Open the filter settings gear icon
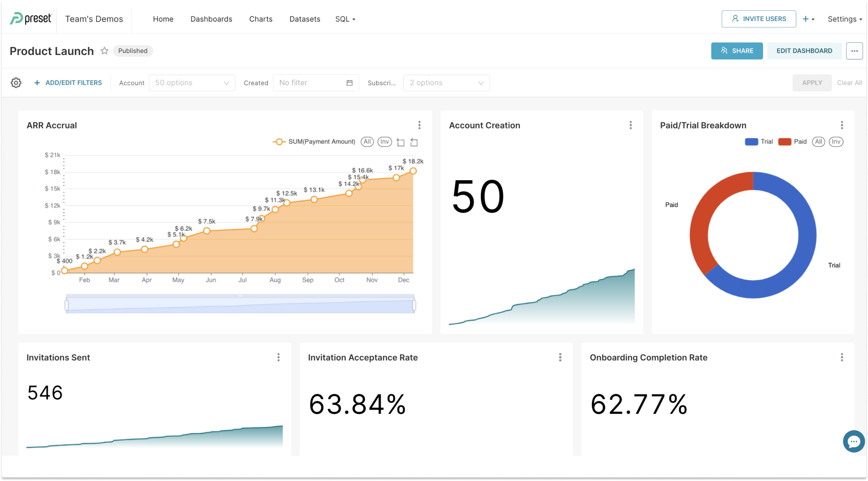 coord(16,82)
